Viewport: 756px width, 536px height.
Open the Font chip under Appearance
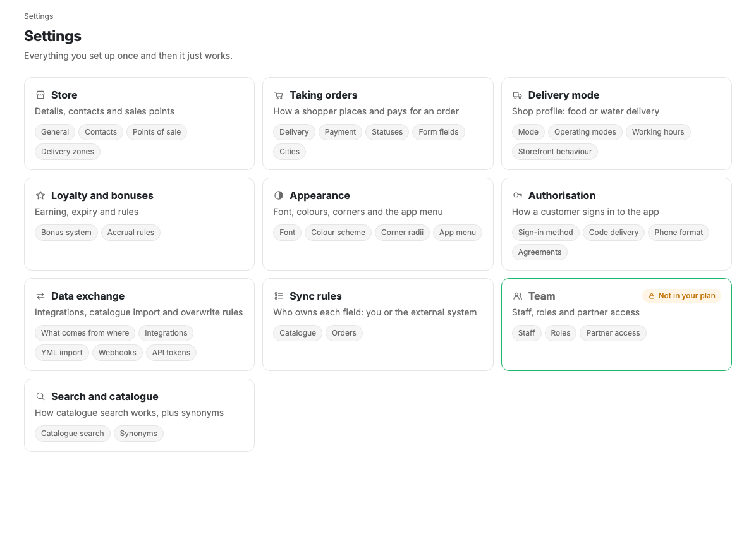point(288,233)
